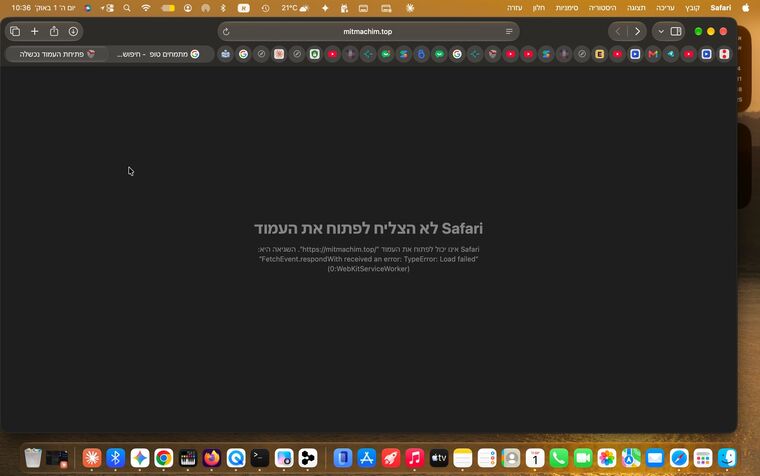The height and width of the screenshot is (476, 760).
Task: Show Safari downloads
Action: [73, 32]
